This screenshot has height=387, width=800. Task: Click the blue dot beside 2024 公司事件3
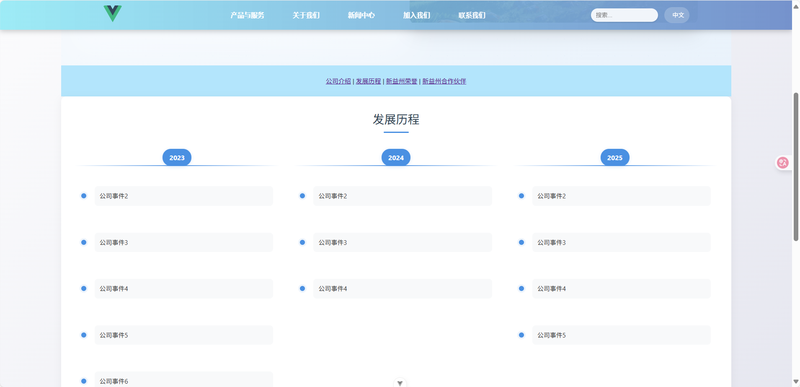(x=303, y=242)
